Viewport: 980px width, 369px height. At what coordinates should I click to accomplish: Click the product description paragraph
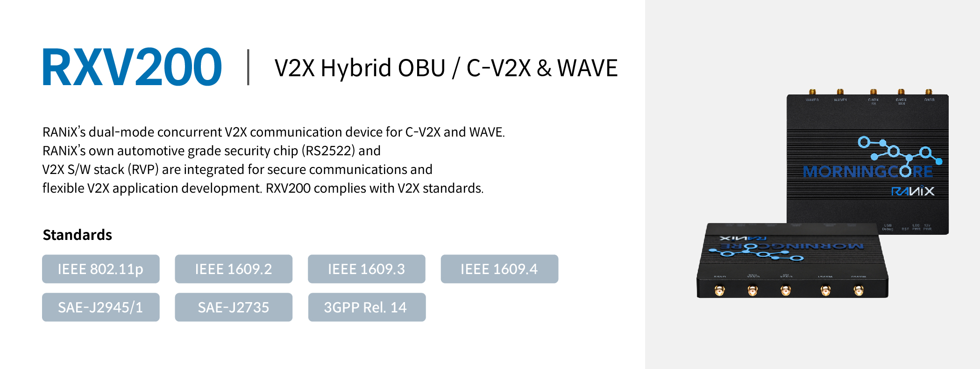coord(274,160)
